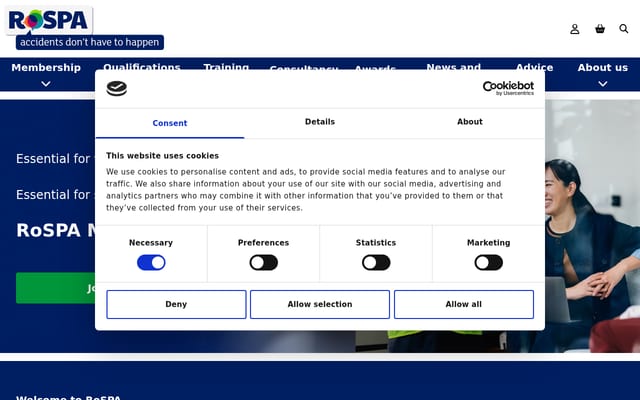This screenshot has width=640, height=400.
Task: Expand the About us menu chevron
Action: click(x=602, y=84)
